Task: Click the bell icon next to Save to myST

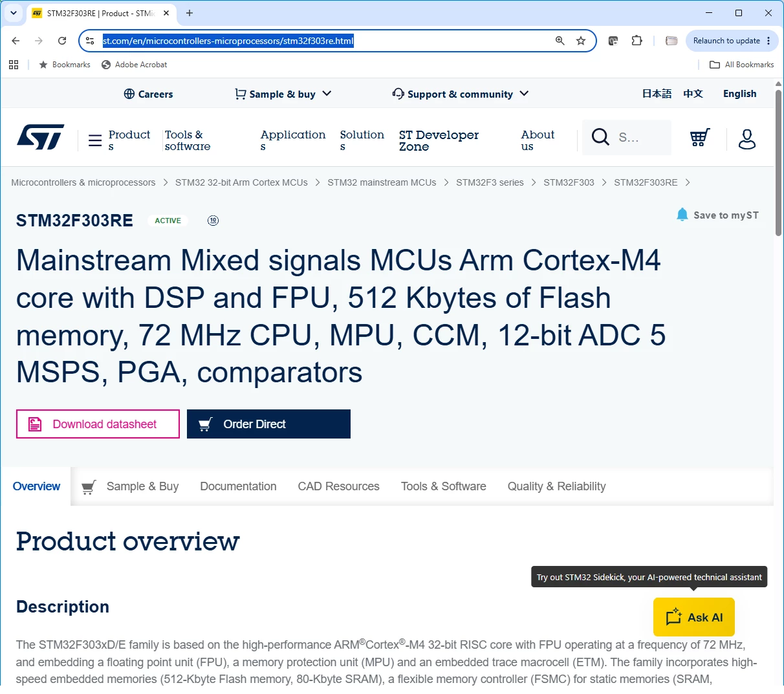Action: 682,215
